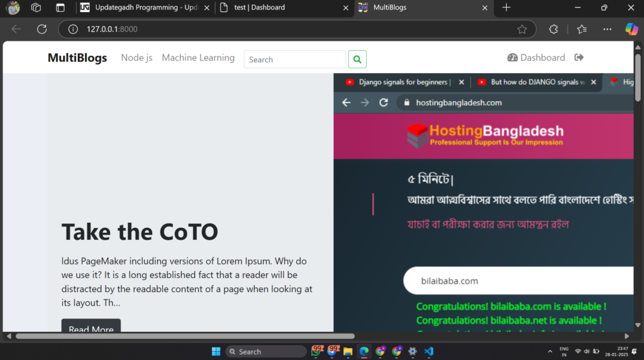Open the Dashboard link in navbar

point(536,57)
